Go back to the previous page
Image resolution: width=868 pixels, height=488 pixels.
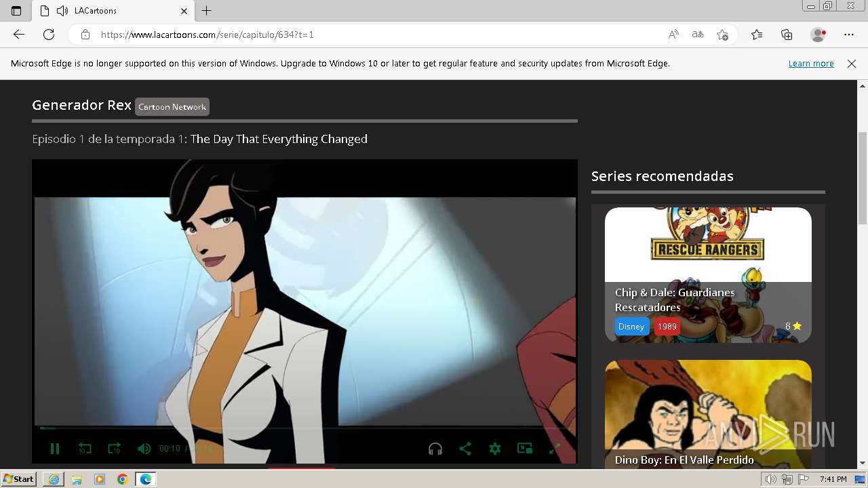[x=19, y=35]
